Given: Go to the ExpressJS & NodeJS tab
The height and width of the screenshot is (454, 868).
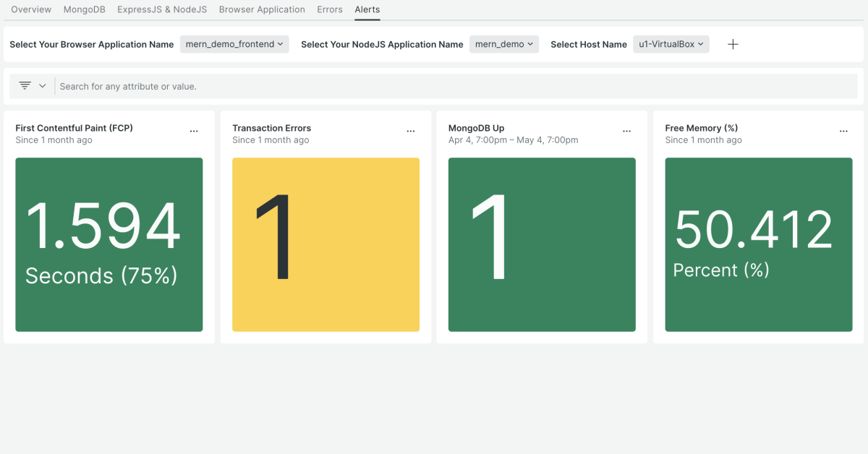Looking at the screenshot, I should click(162, 9).
